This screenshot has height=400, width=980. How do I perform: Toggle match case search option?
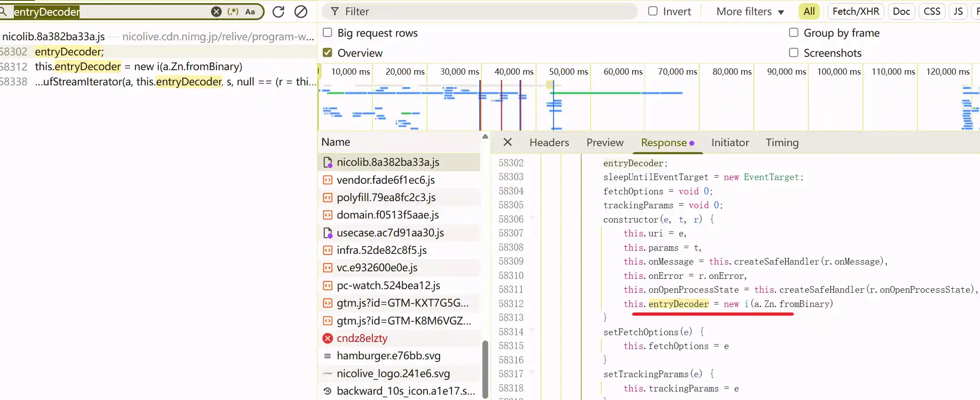pos(250,12)
